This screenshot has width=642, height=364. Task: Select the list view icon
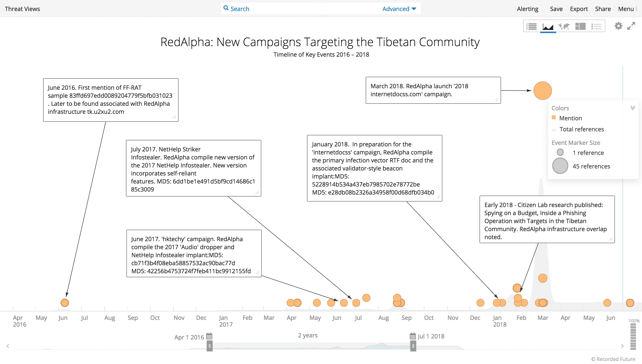pyautogui.click(x=596, y=27)
